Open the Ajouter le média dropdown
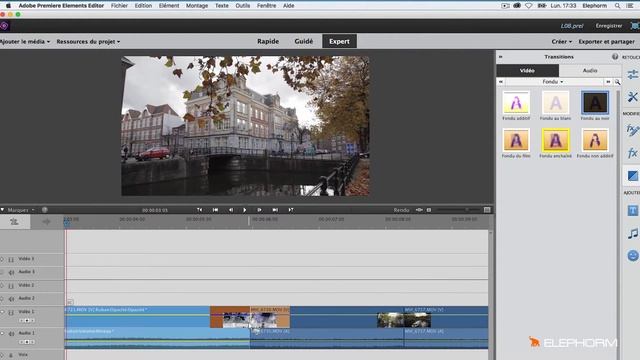 coord(24,42)
